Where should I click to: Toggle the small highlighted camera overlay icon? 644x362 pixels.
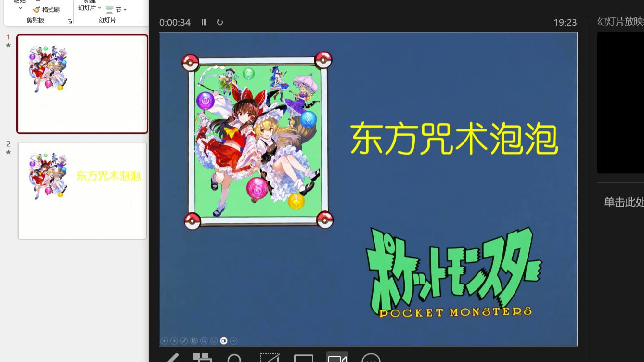224,341
